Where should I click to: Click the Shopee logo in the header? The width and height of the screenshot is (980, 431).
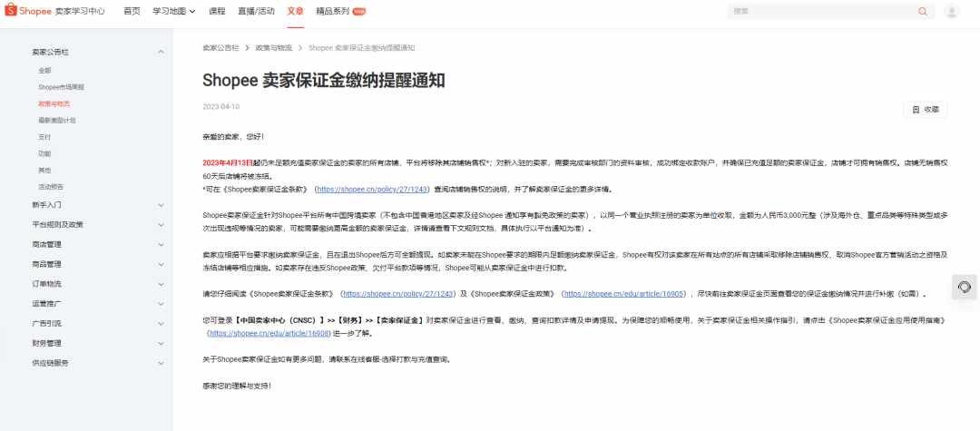point(28,11)
